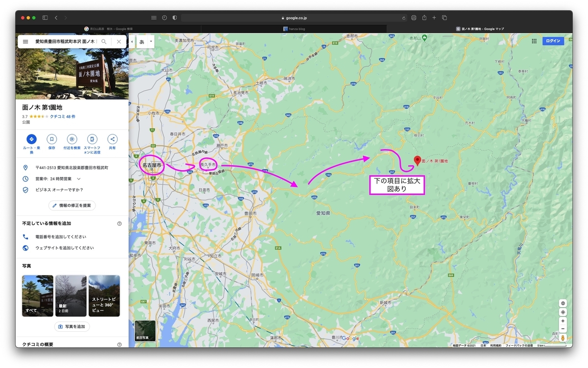The height and width of the screenshot is (368, 588).
Task: Switch to the hanza blog tab
Action: (x=294, y=29)
